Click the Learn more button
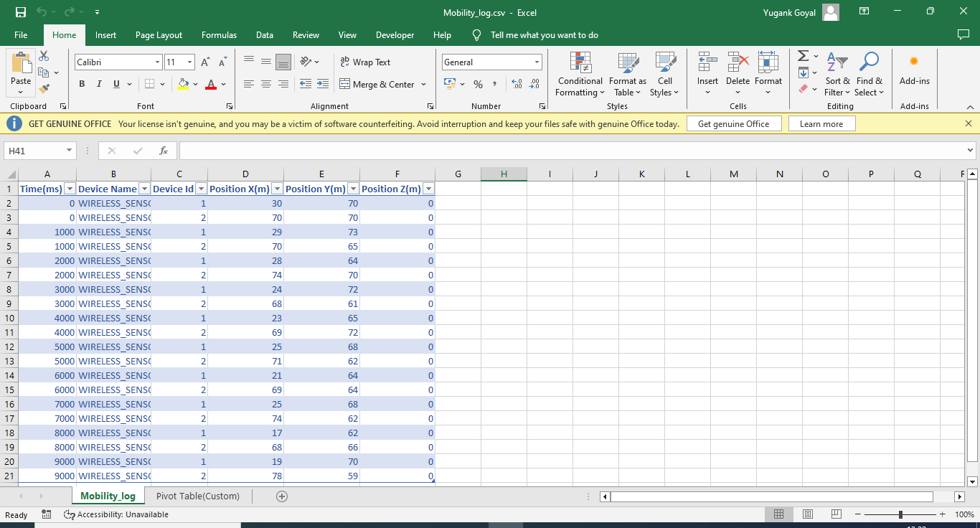Screen dimensions: 980x528 click(x=821, y=124)
